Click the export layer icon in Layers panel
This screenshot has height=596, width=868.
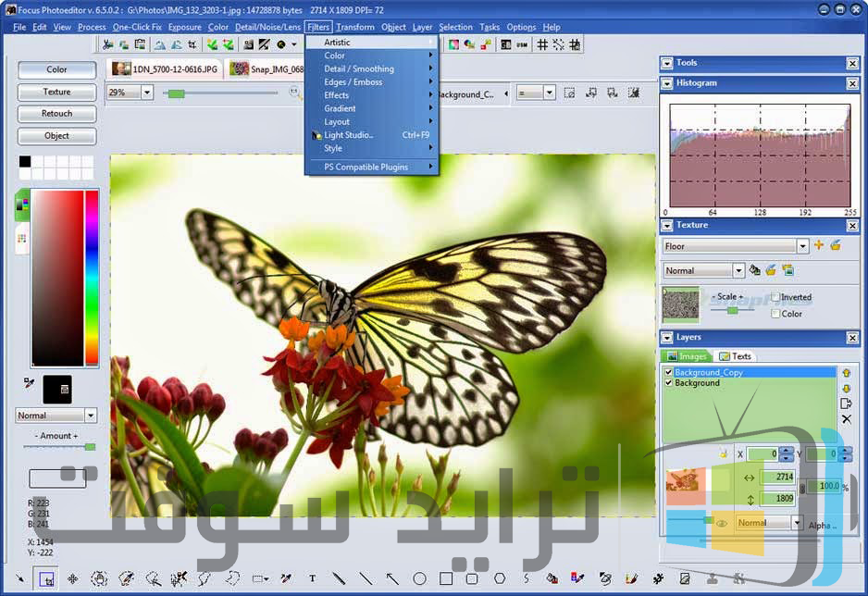(846, 404)
